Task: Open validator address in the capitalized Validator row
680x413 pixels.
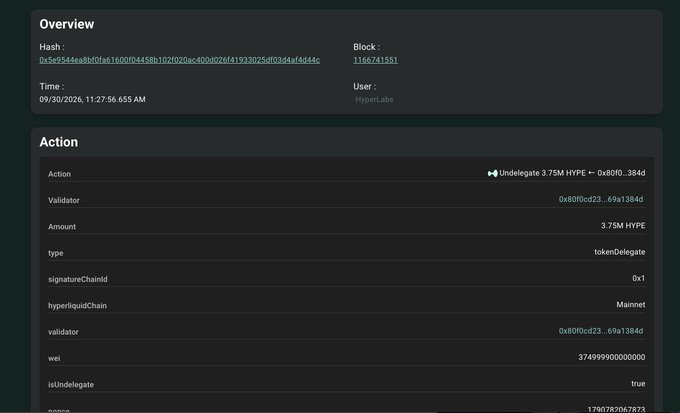Action: (601, 199)
